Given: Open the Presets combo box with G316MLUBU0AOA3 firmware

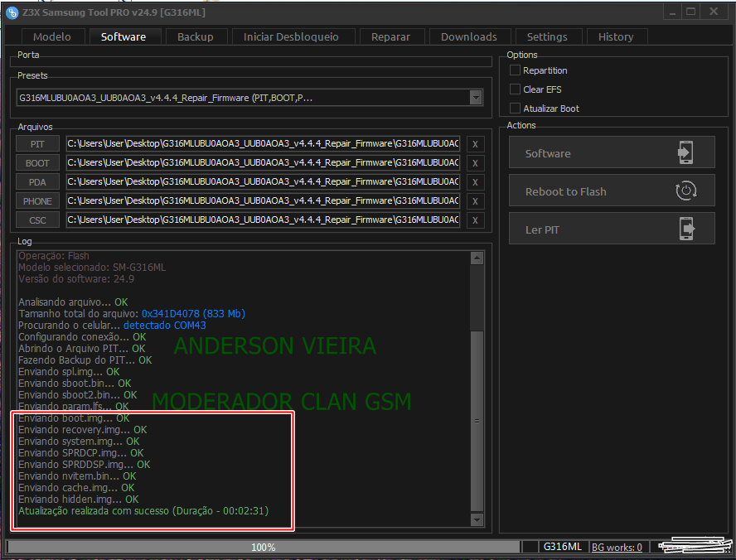Looking at the screenshot, I should tap(249, 98).
